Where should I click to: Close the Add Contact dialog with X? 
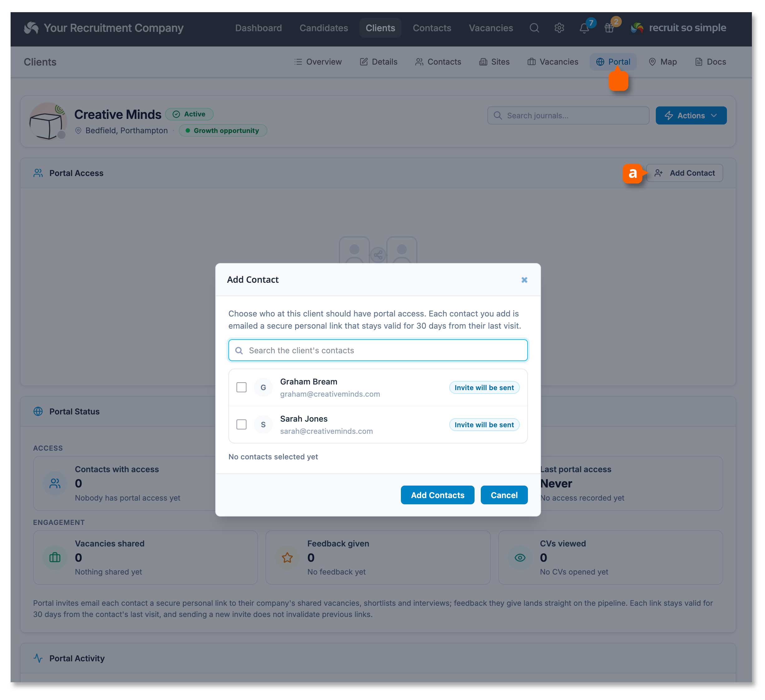pyautogui.click(x=524, y=280)
